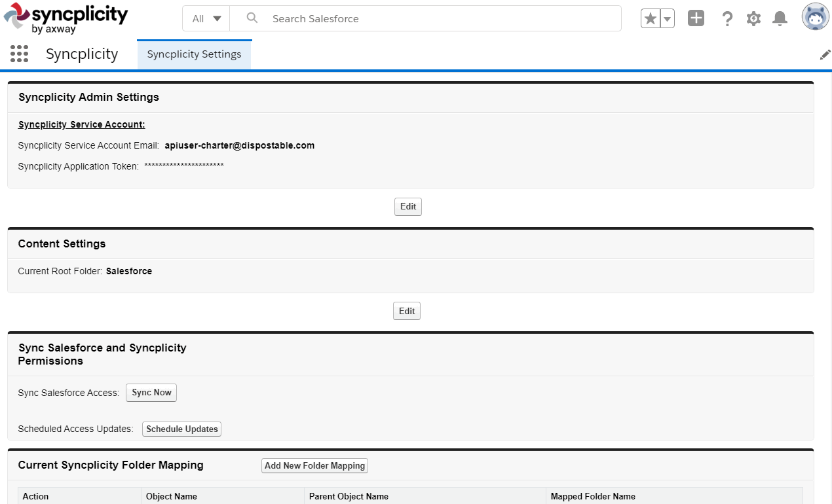The width and height of the screenshot is (832, 504).
Task: Click the Salesforce help question mark icon
Action: pos(727,18)
